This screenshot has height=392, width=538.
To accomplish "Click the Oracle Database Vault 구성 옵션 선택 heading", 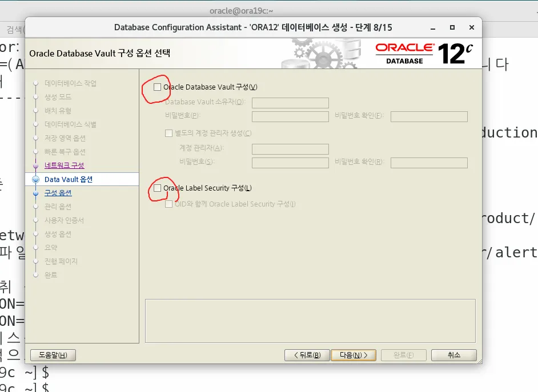I will tap(100, 53).
